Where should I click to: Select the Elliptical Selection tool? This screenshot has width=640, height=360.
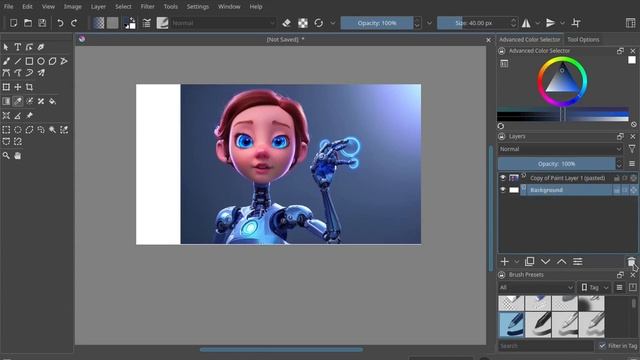point(18,130)
